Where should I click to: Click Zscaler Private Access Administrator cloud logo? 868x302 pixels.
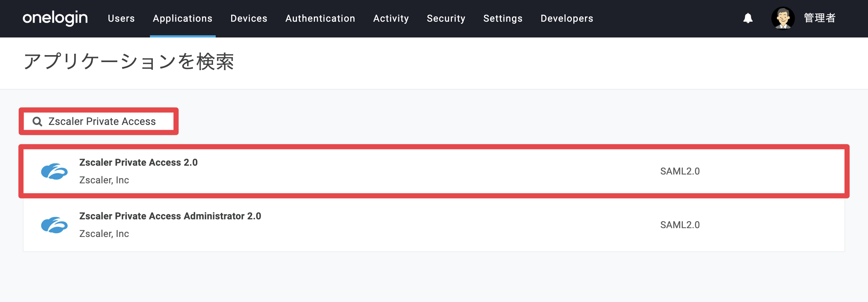pos(54,225)
